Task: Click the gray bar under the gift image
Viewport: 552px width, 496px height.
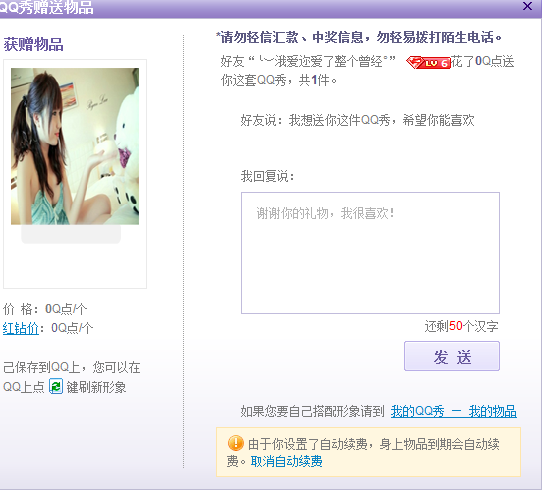Action: [71, 234]
